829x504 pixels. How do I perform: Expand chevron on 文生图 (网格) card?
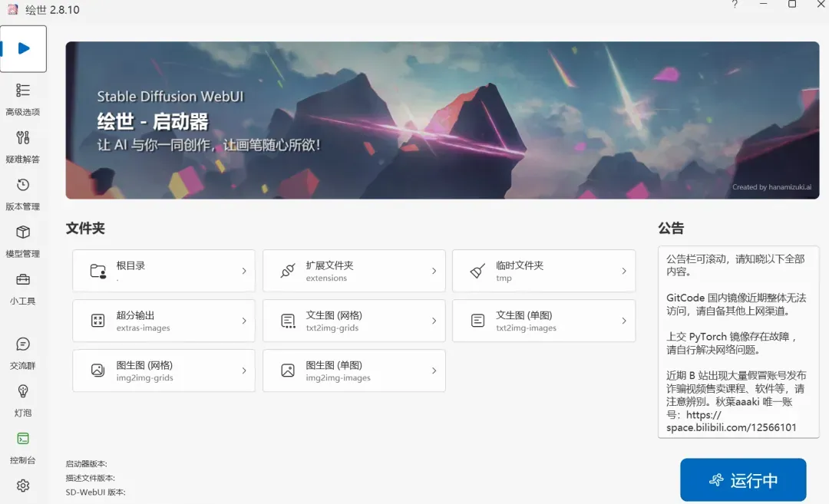coord(434,321)
